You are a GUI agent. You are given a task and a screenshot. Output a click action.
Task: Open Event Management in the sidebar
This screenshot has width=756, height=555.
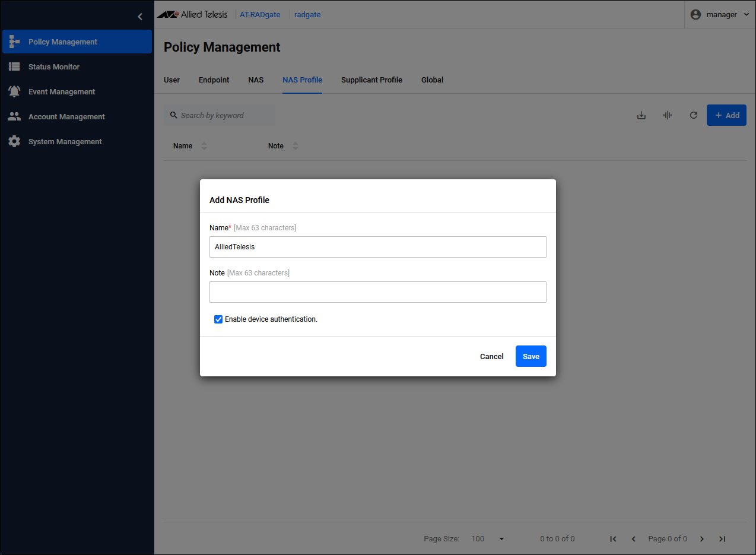pyautogui.click(x=62, y=92)
